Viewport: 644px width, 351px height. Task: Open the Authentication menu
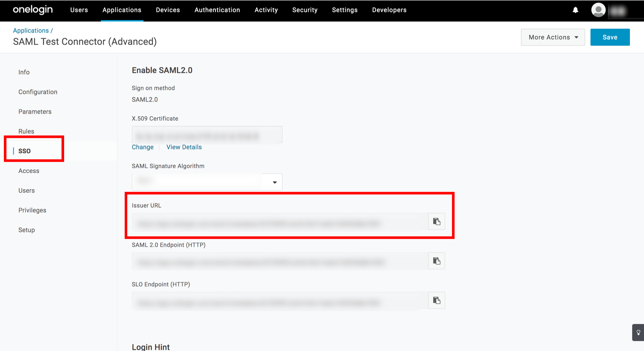(x=217, y=10)
